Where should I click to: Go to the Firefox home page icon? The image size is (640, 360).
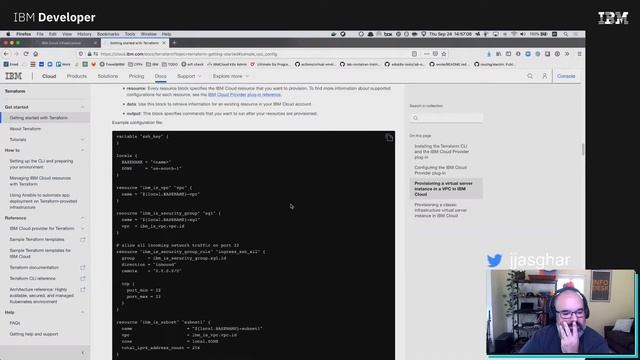36,54
